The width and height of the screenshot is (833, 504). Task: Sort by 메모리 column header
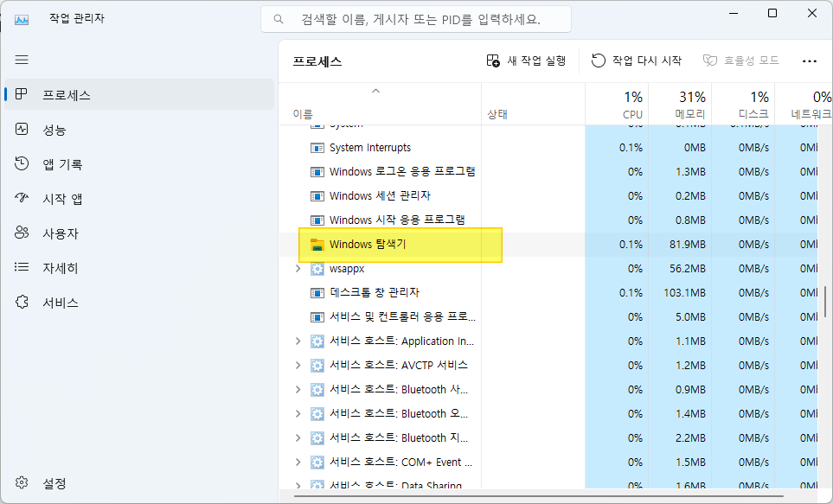(680, 104)
